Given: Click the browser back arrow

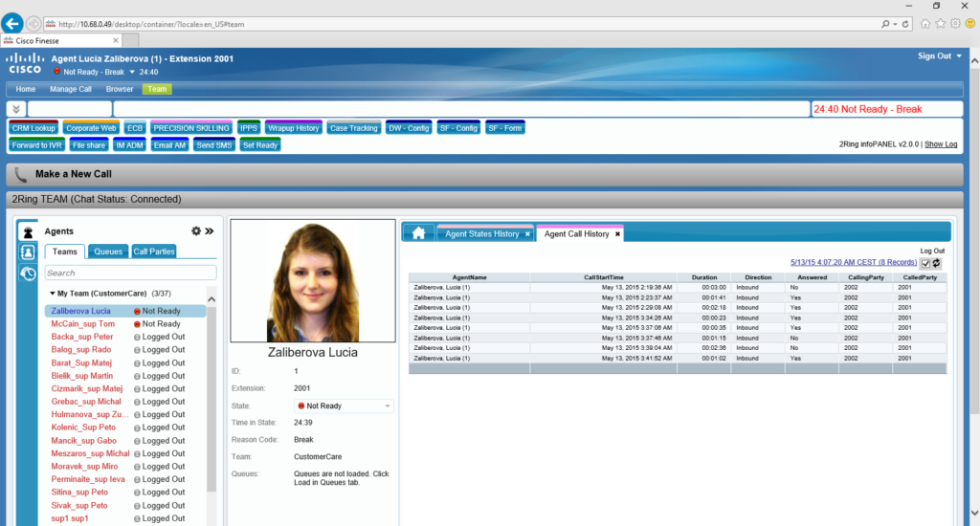Looking at the screenshot, I should (11, 23).
